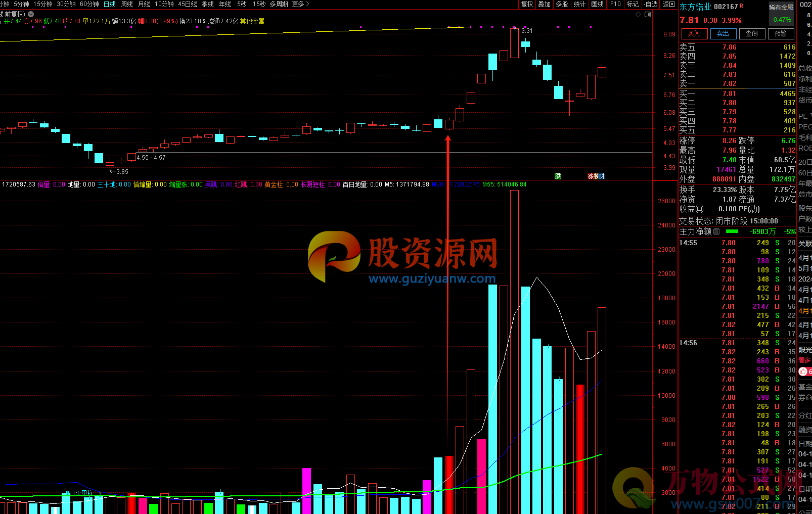Image resolution: width=812 pixels, height=514 pixels.
Task: Switch to the 15分钟 period tab
Action: point(43,4)
